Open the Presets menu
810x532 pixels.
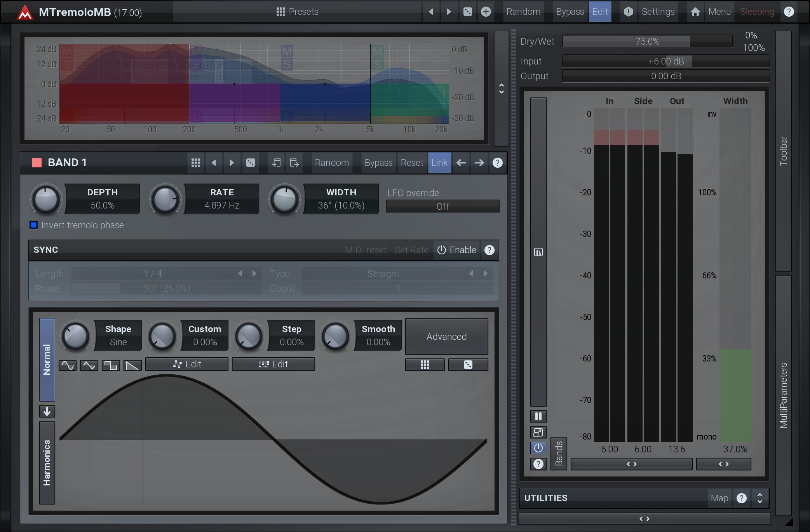coord(297,12)
